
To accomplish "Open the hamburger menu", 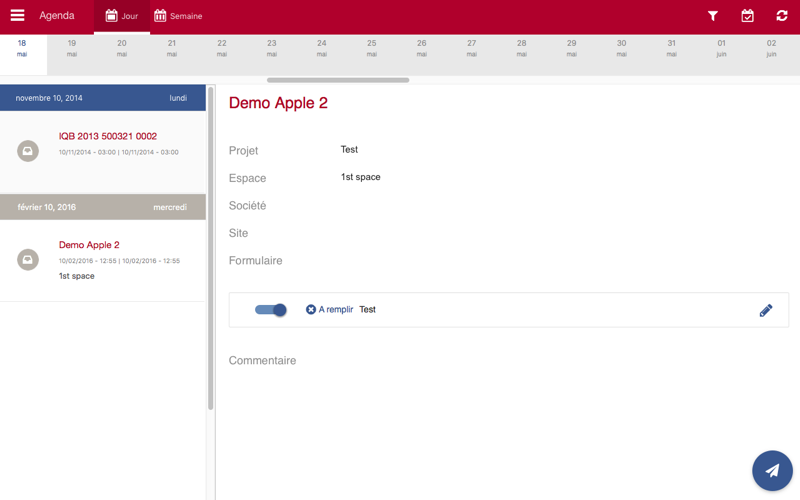I will click(17, 15).
